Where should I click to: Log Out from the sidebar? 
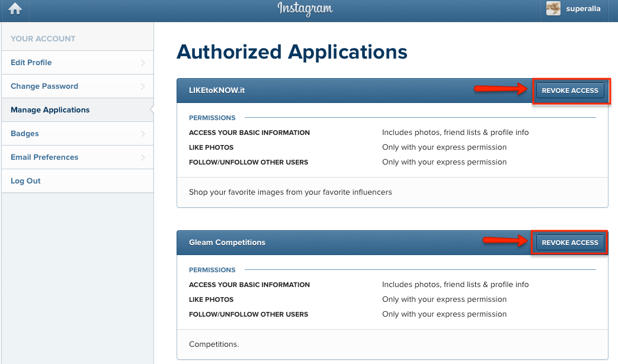25,181
